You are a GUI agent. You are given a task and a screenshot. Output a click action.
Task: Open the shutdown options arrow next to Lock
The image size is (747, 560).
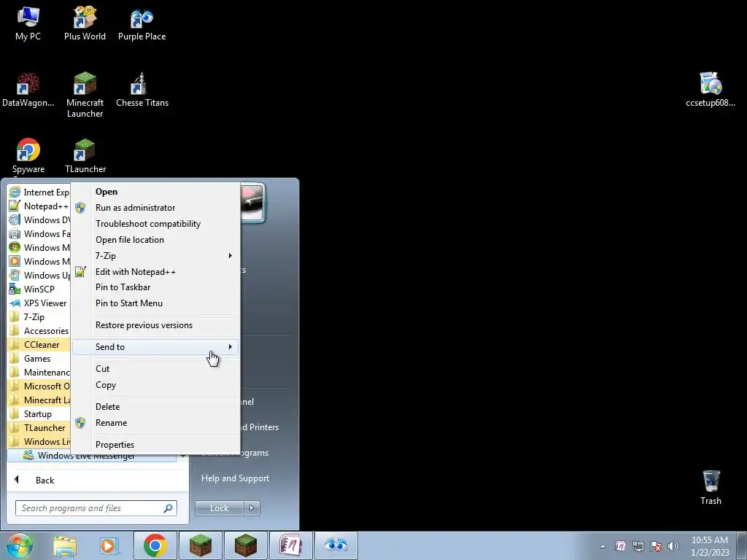[252, 508]
